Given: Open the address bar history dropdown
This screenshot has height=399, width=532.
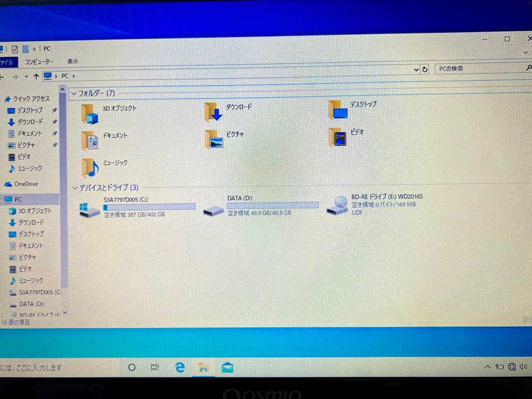Looking at the screenshot, I should pyautogui.click(x=416, y=69).
